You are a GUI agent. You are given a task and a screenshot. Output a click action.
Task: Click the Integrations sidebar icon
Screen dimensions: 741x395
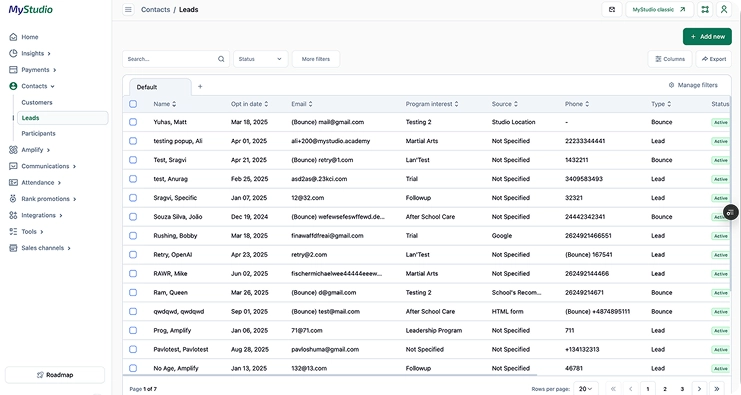tap(13, 215)
